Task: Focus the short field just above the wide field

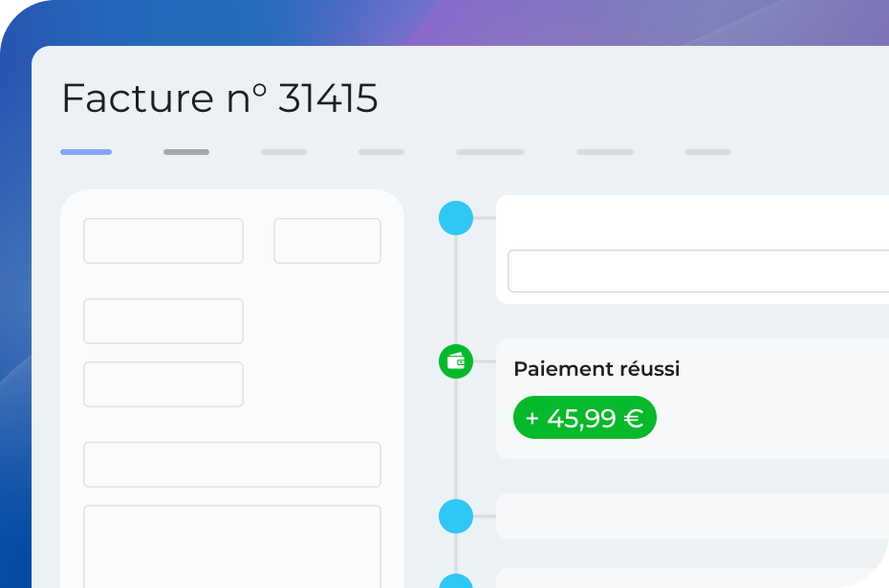Action: tap(163, 384)
